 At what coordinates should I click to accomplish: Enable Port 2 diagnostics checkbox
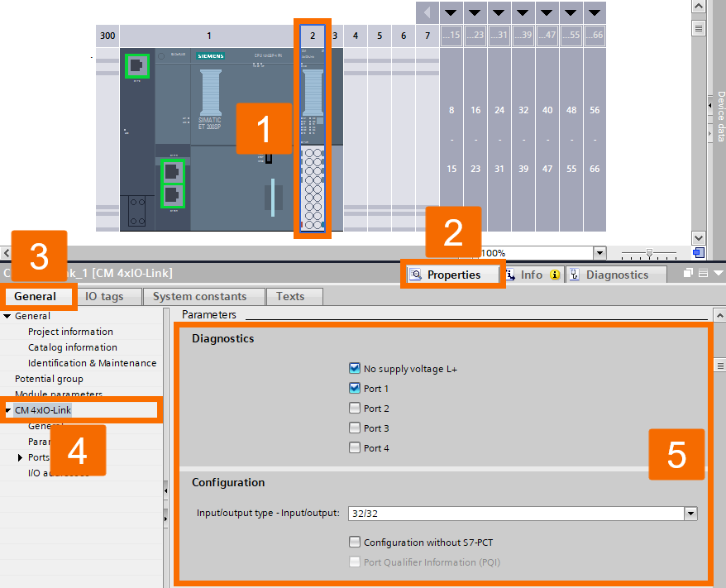pos(355,408)
